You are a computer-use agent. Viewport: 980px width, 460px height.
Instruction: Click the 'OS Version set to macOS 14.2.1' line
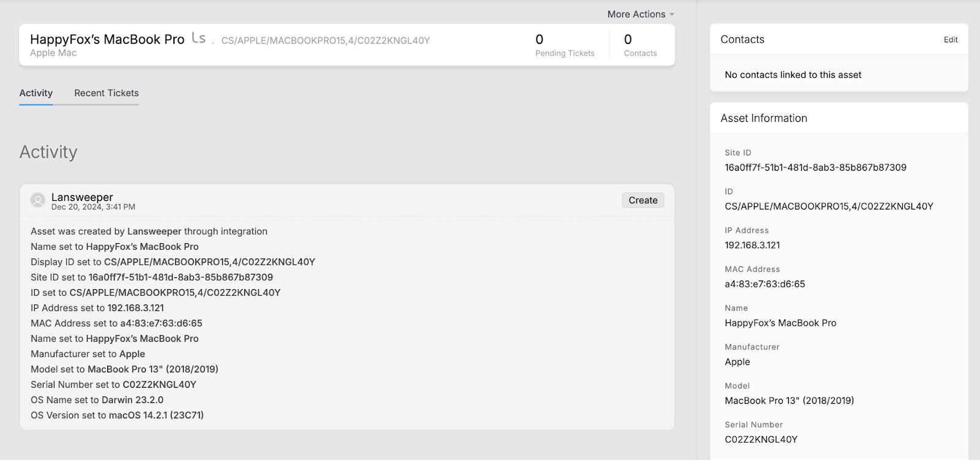click(x=117, y=415)
